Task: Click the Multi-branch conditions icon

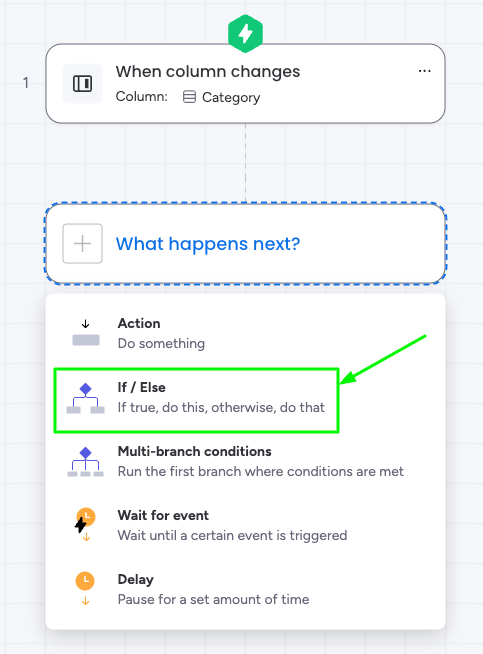Action: pyautogui.click(x=86, y=462)
